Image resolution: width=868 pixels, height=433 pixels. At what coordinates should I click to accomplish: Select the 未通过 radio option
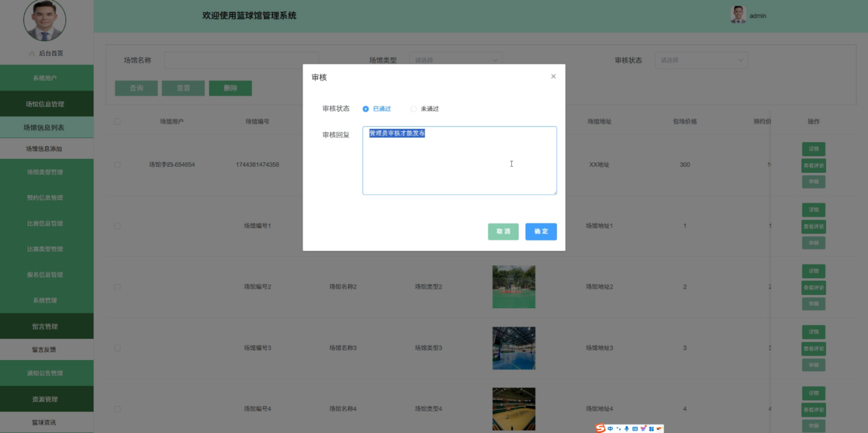414,109
